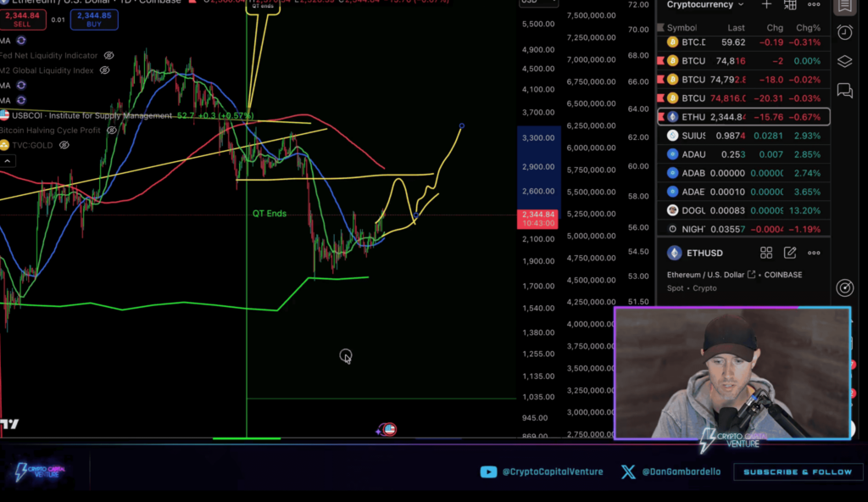
Task: Click the US flag event marker on timeline
Action: pyautogui.click(x=389, y=429)
